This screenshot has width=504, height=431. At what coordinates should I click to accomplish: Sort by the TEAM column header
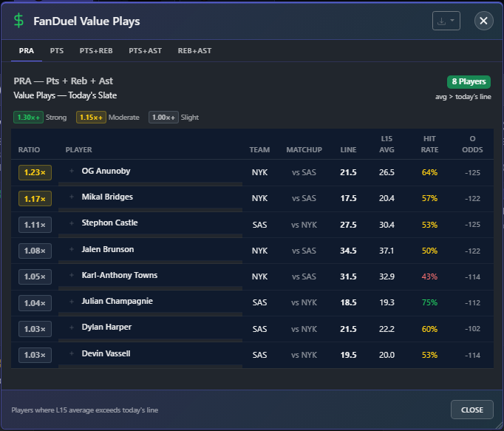259,150
